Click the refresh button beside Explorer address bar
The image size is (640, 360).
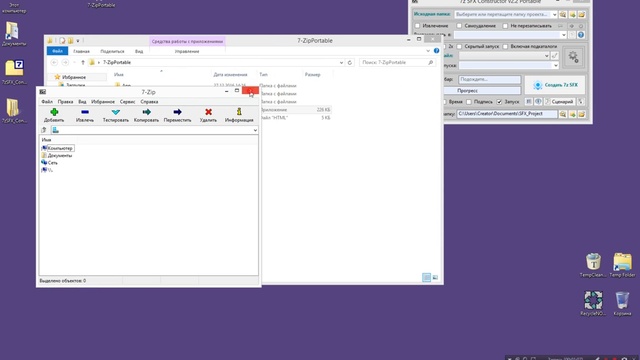click(x=350, y=62)
